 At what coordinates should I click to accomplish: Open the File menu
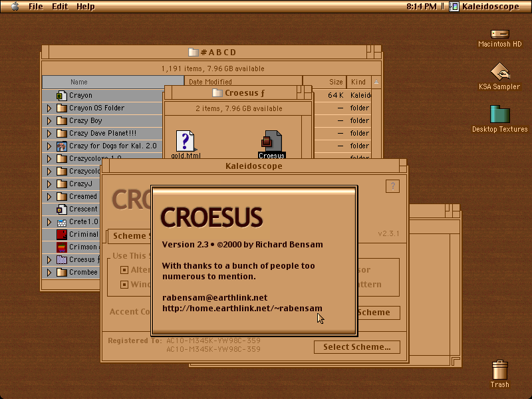point(36,7)
